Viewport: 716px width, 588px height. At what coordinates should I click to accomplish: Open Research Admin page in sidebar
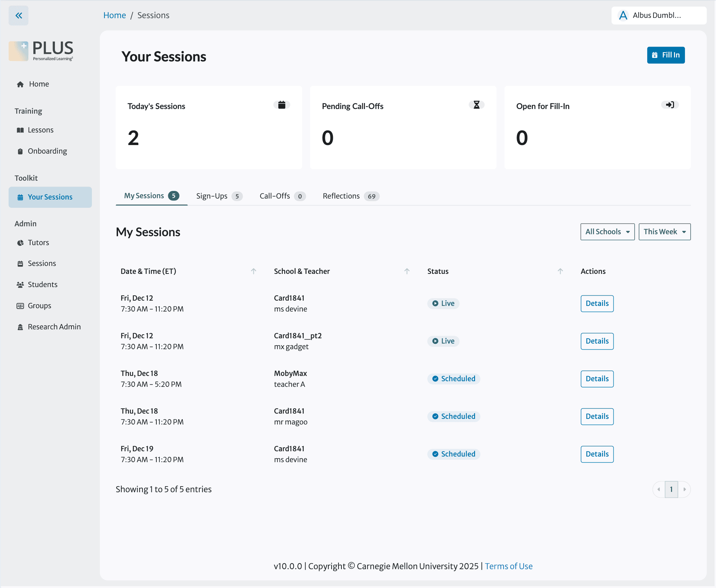pyautogui.click(x=54, y=326)
